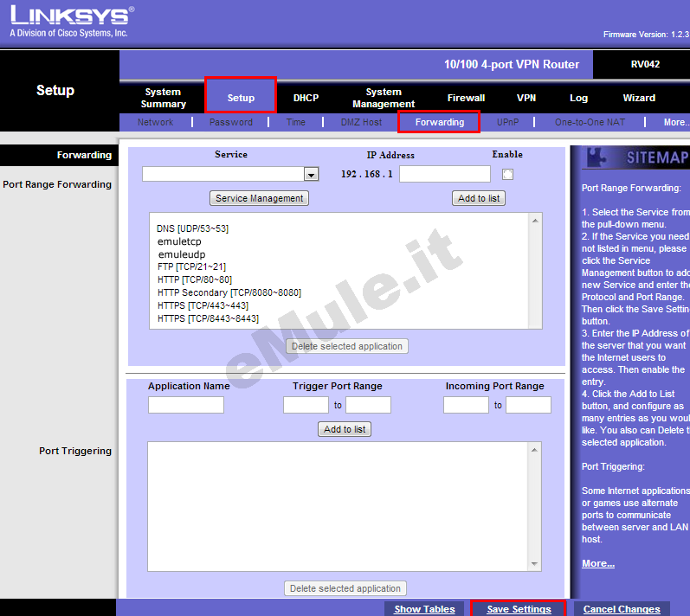The width and height of the screenshot is (690, 616).
Task: Click Delete selected application under forwarding list
Action: point(347,346)
